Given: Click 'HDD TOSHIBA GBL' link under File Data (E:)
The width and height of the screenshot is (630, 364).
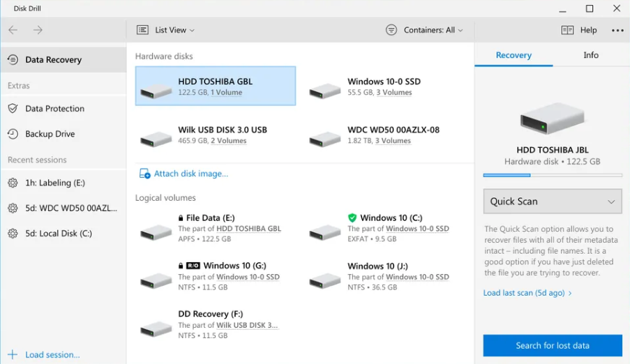Looking at the screenshot, I should click(248, 229).
